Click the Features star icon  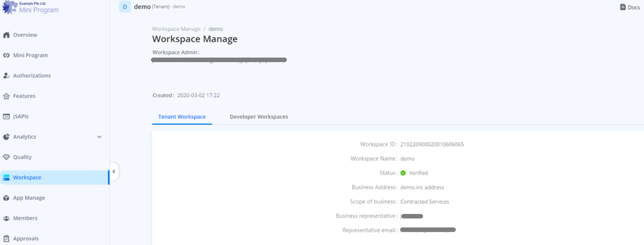pyautogui.click(x=6, y=96)
